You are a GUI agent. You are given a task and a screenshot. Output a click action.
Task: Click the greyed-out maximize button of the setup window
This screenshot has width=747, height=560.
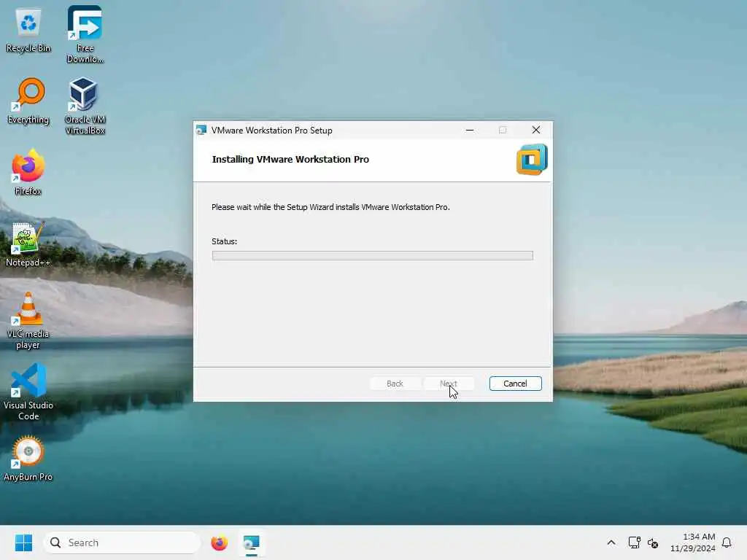click(503, 130)
